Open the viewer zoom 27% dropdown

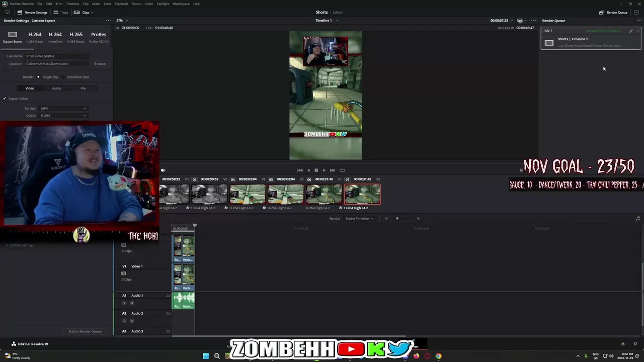(122, 21)
